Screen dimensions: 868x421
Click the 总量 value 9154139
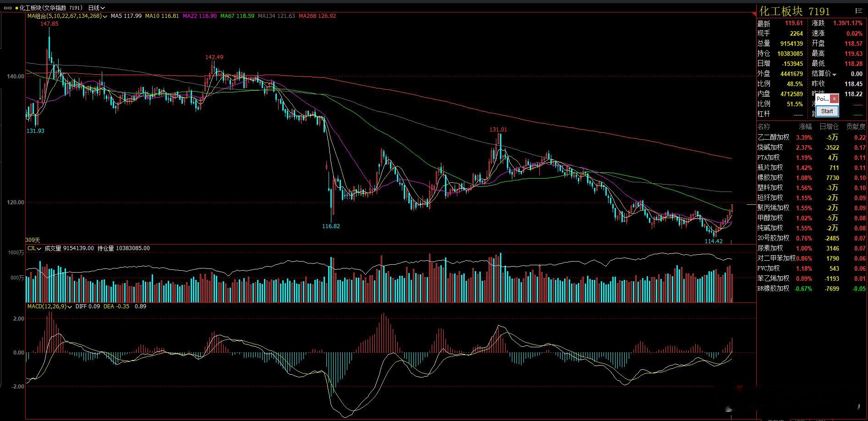point(791,44)
